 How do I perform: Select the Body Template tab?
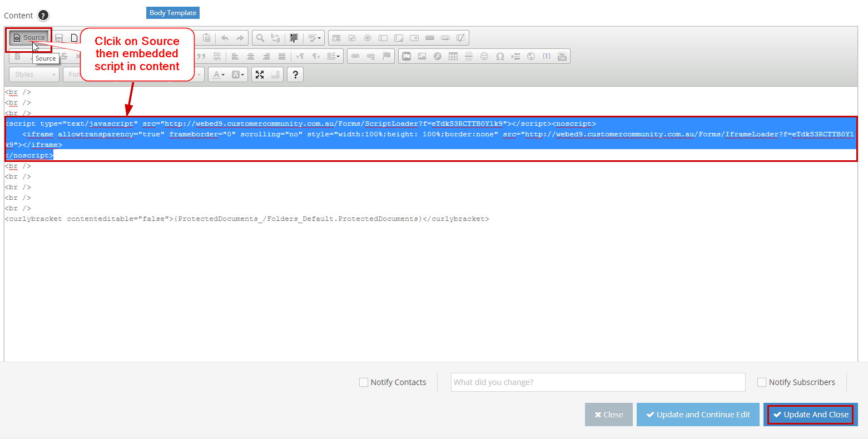pos(172,12)
